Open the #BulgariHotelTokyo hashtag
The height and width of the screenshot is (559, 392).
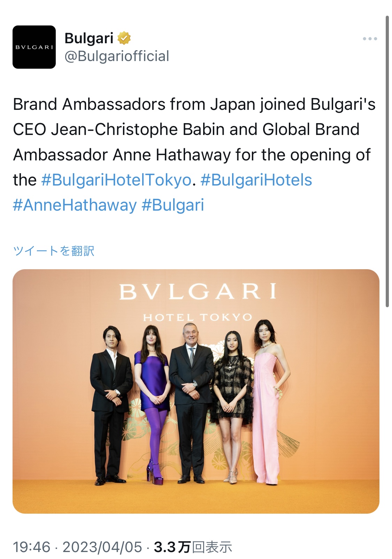pos(116,180)
